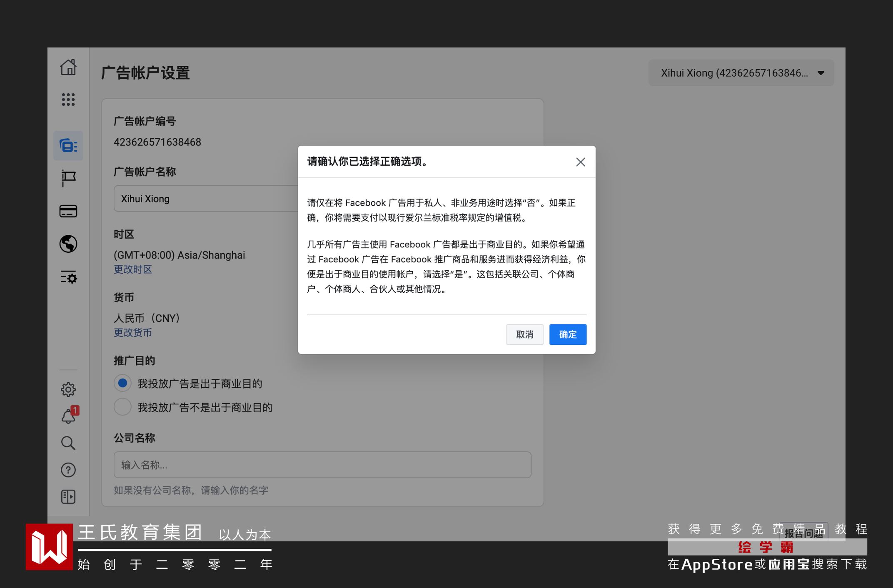Click the 更改时区 link
Image resolution: width=893 pixels, height=588 pixels.
click(133, 269)
